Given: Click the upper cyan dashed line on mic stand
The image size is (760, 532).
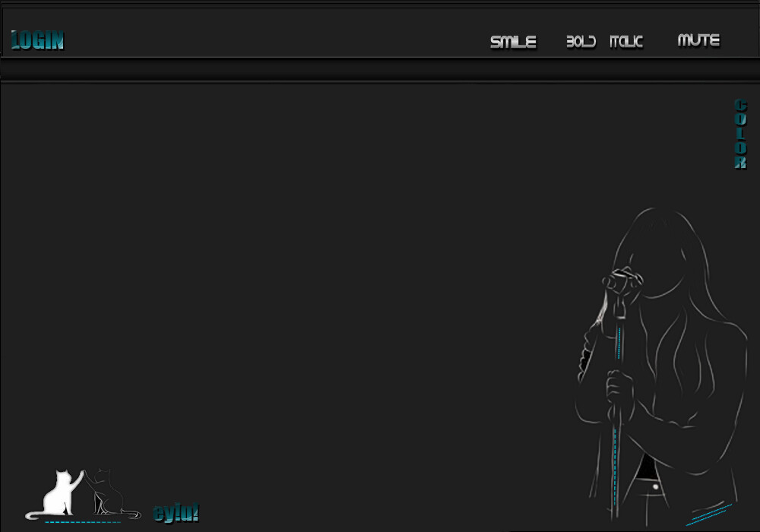Looking at the screenshot, I should (619, 342).
